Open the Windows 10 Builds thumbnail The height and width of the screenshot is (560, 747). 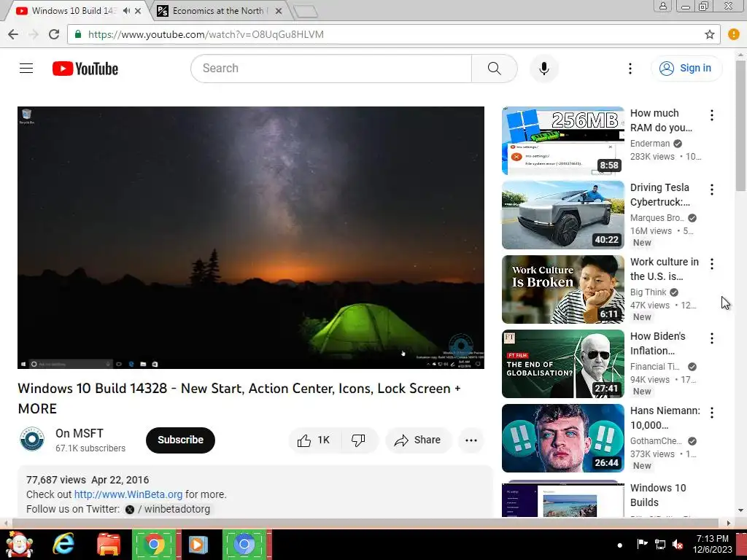(x=562, y=499)
